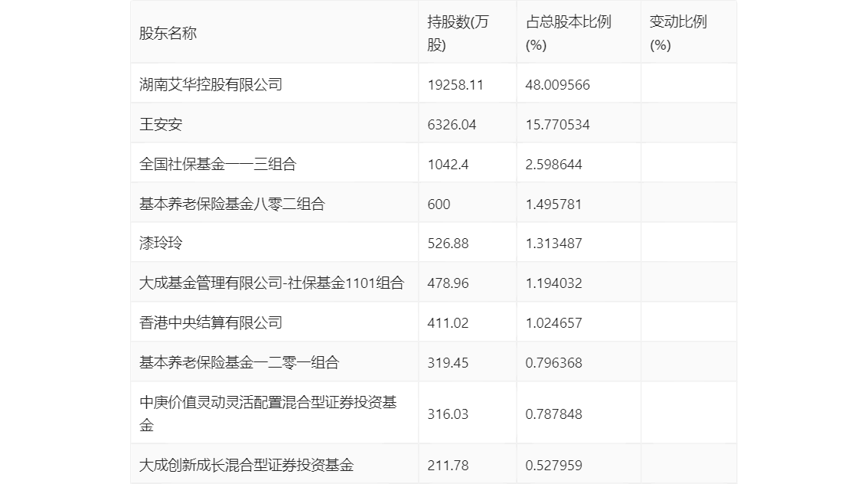Select shareholding value 478.96
Image resolution: width=868 pixels, height=484 pixels.
pos(448,283)
